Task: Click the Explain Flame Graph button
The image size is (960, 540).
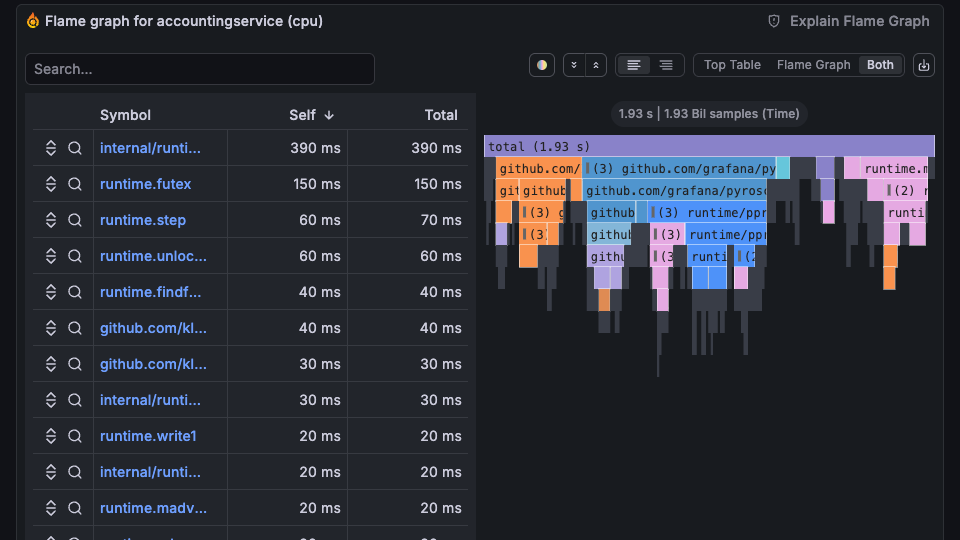Action: (848, 21)
